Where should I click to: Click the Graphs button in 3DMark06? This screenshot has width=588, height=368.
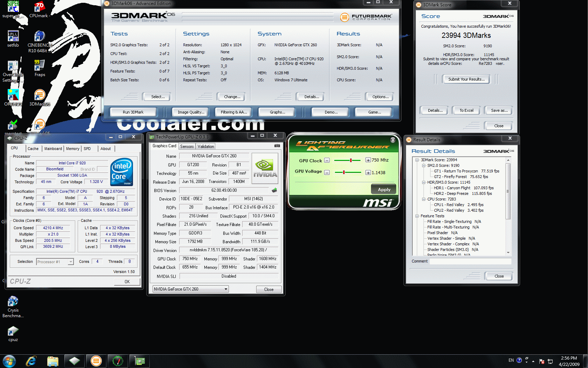tap(277, 112)
